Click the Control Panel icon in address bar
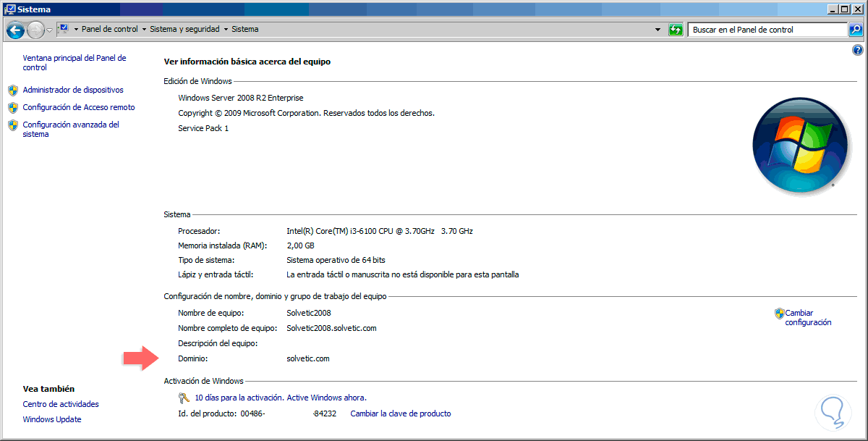 (63, 29)
